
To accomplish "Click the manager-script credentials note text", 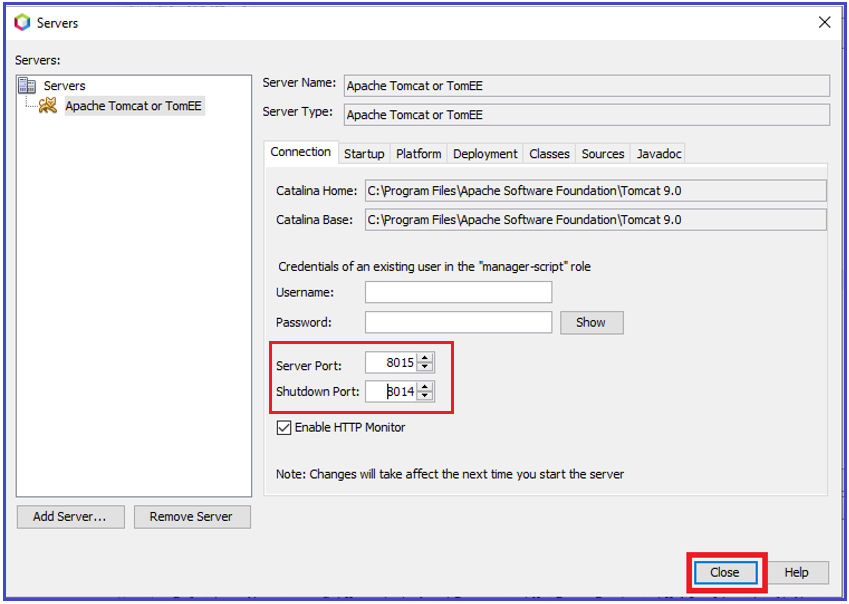I will (x=434, y=267).
